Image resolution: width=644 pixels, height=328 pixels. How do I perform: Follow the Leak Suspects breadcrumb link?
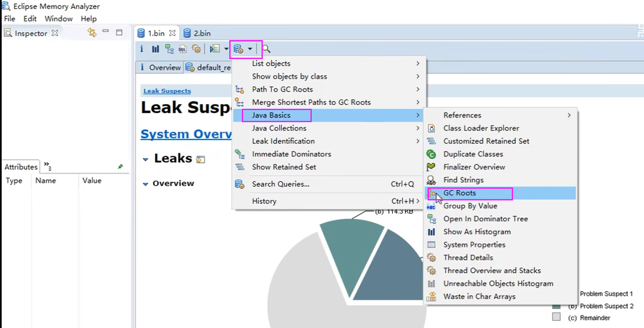pos(167,91)
